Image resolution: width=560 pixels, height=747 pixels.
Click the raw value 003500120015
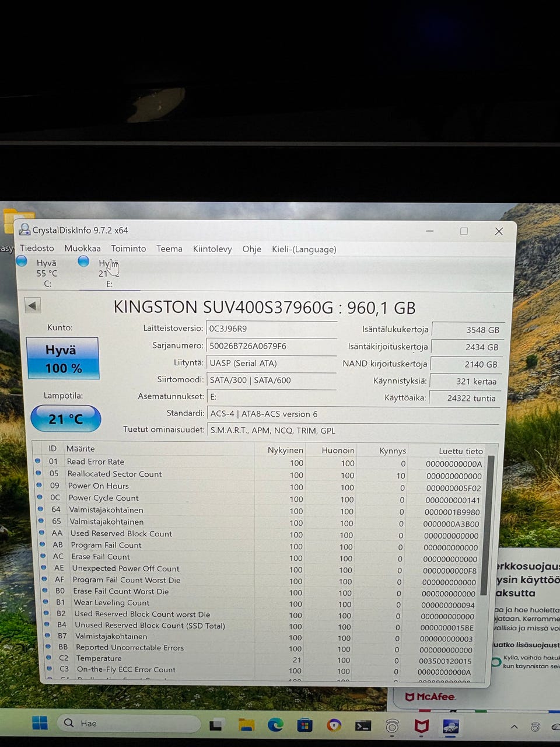(x=445, y=661)
